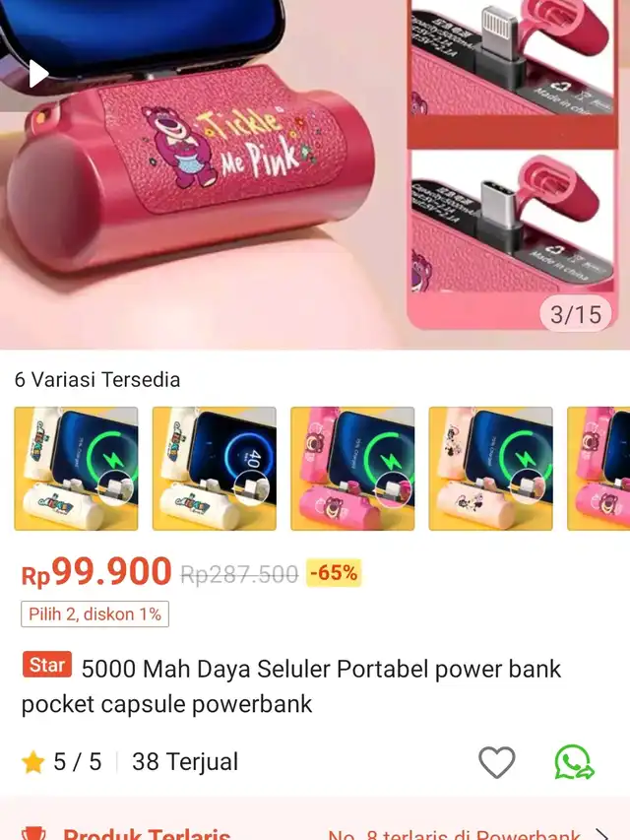Select the partially visible fifth variation
This screenshot has width=630, height=840.
point(598,469)
